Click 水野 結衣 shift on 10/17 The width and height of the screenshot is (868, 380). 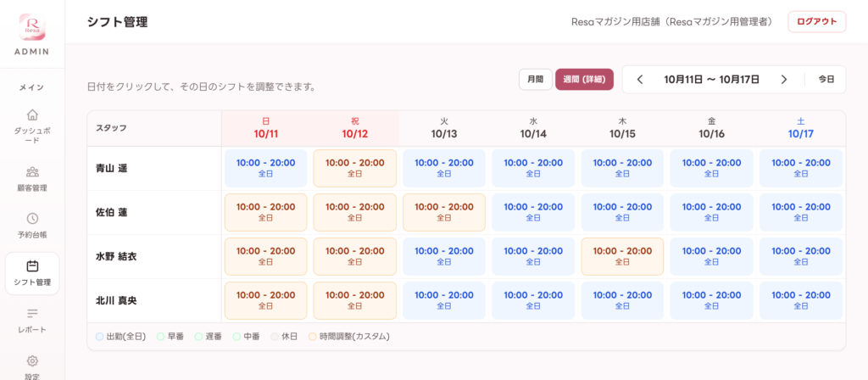[x=801, y=256]
